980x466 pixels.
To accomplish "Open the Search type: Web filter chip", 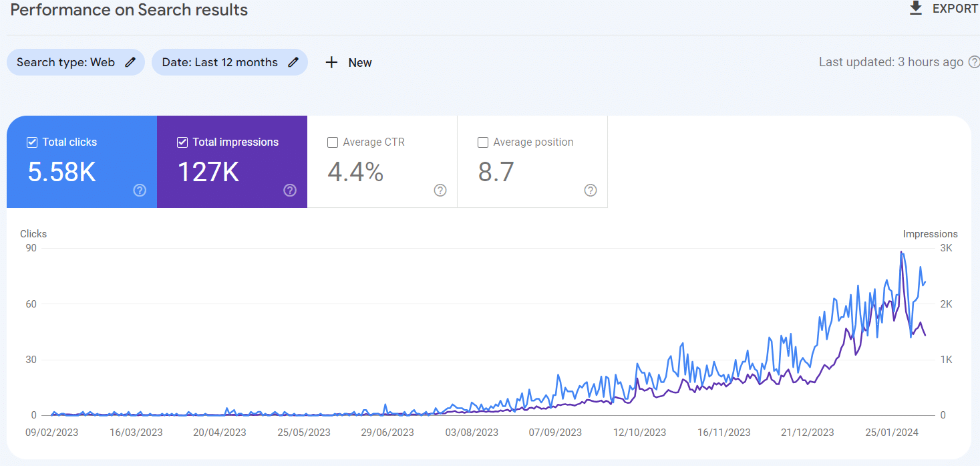I will coord(65,62).
